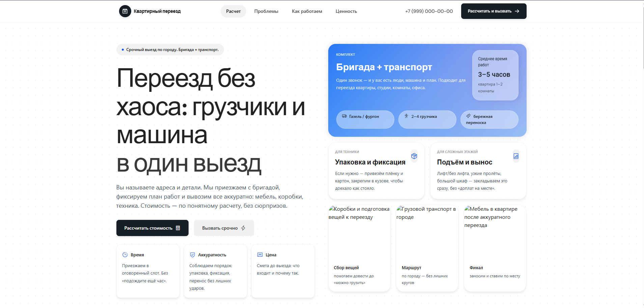This screenshot has width=644, height=308.
Task: Select Газель / фургон chip
Action: click(x=365, y=120)
